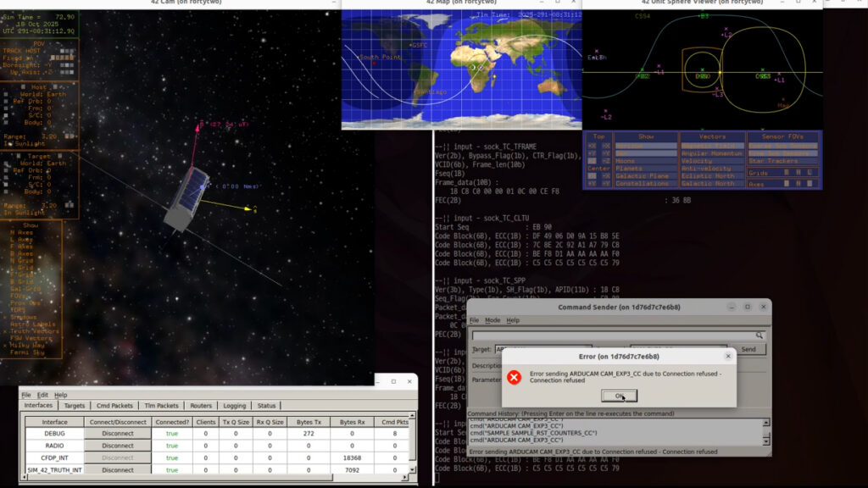
Task: Toggle Moons in Unit Sphere Show list
Action: pyautogui.click(x=645, y=161)
